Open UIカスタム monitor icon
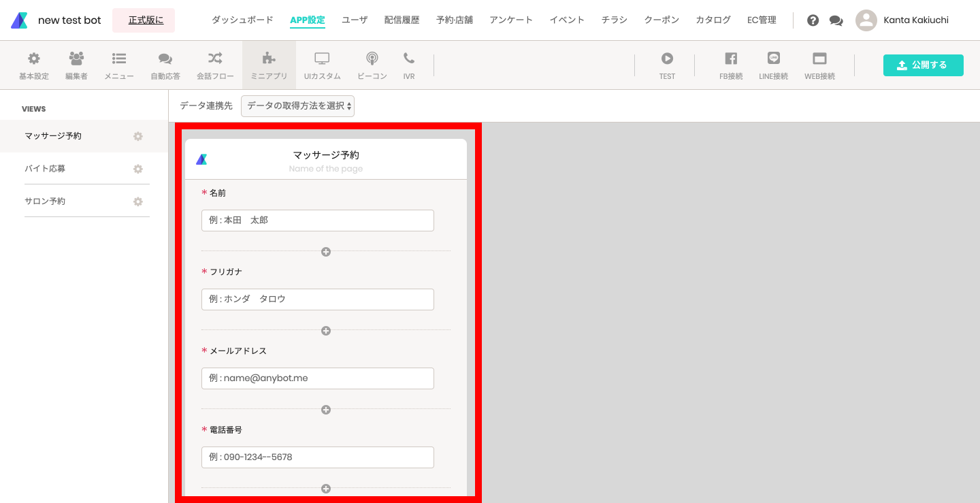980x503 pixels. (322, 59)
